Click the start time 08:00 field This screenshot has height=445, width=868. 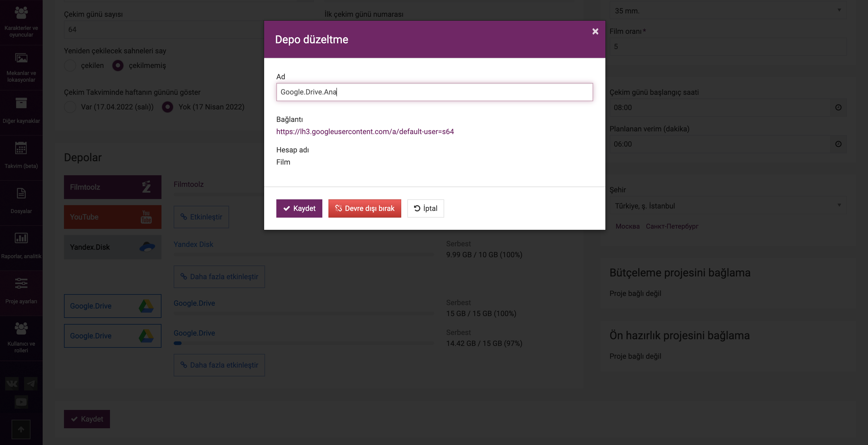pos(720,108)
